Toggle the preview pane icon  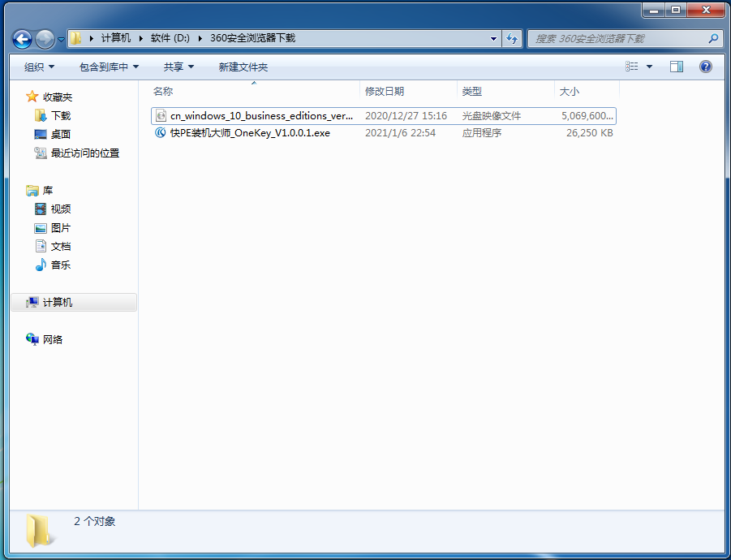677,67
